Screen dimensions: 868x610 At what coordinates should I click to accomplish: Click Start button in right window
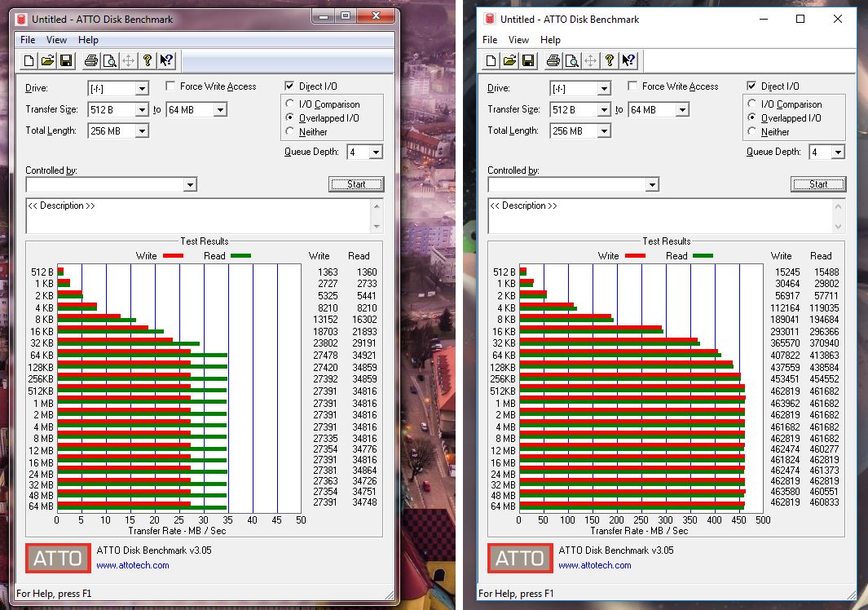pos(818,184)
